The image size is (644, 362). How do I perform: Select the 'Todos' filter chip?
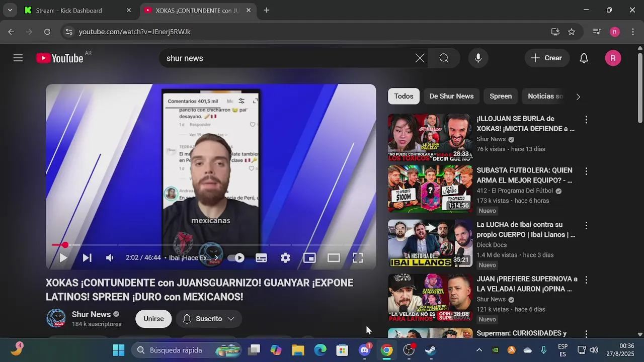pyautogui.click(x=404, y=96)
